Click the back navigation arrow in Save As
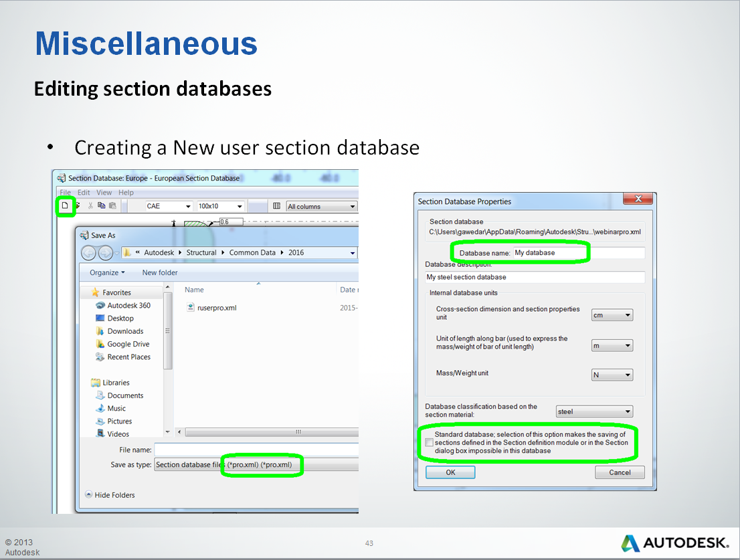 (88, 252)
